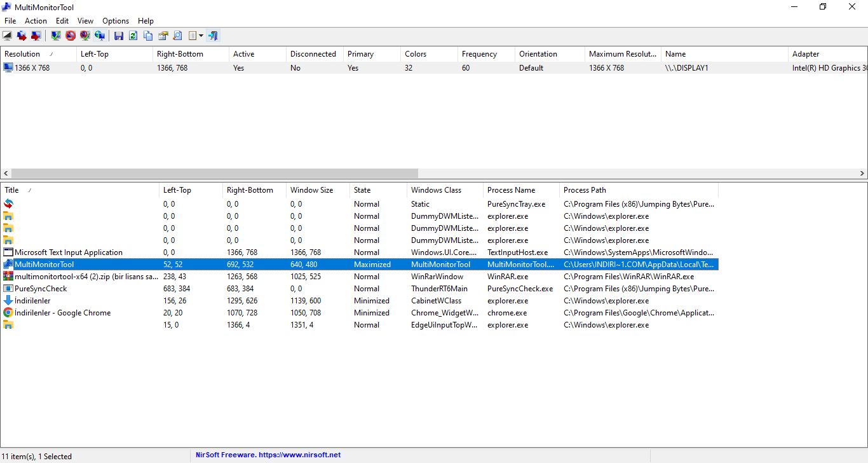Click the monitor list right scroll arrow

[862, 173]
